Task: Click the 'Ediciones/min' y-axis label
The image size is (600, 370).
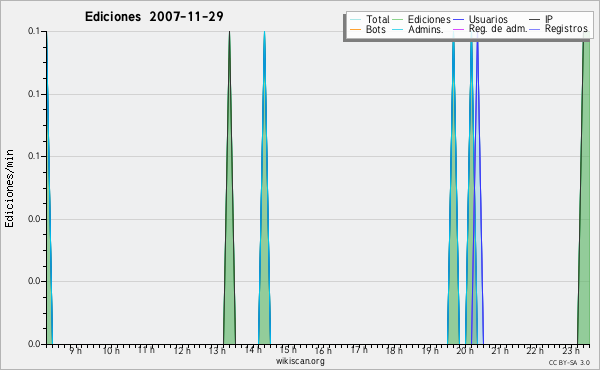Action: tap(9, 188)
